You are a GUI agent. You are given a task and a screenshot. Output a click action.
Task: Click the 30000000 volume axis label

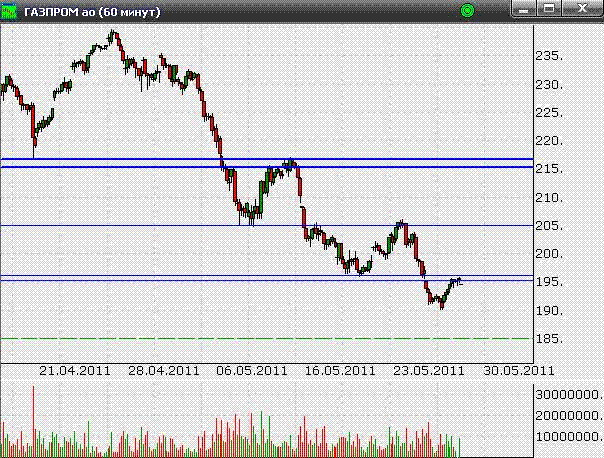pos(569,394)
